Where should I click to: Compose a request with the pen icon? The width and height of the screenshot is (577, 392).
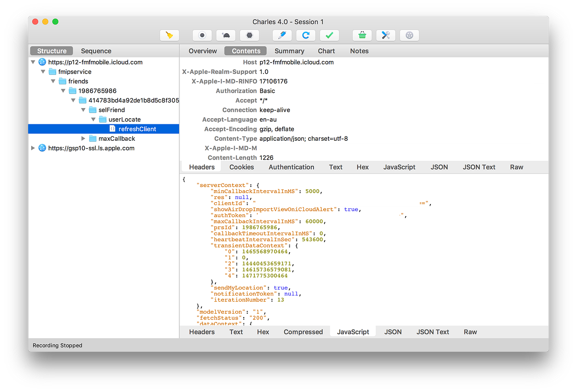[282, 35]
